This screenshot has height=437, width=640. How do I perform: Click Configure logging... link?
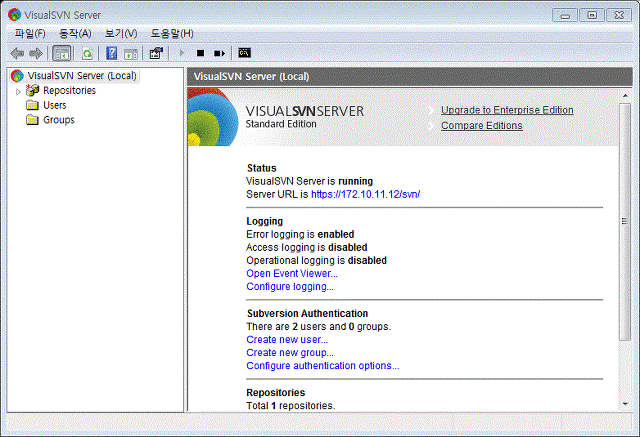click(x=290, y=286)
